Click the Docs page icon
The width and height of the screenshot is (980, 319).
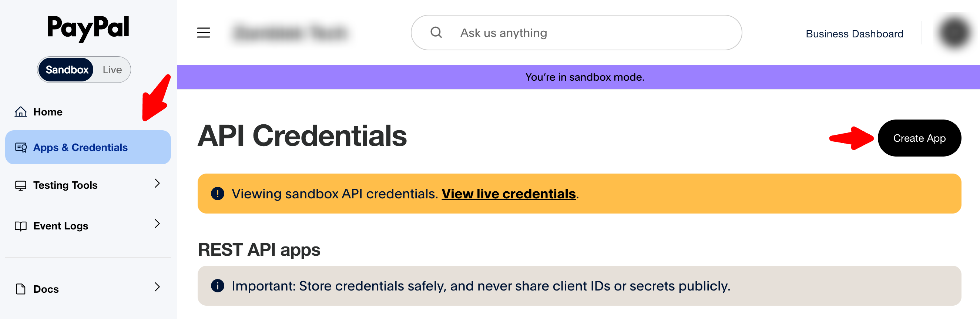pyautogui.click(x=21, y=289)
